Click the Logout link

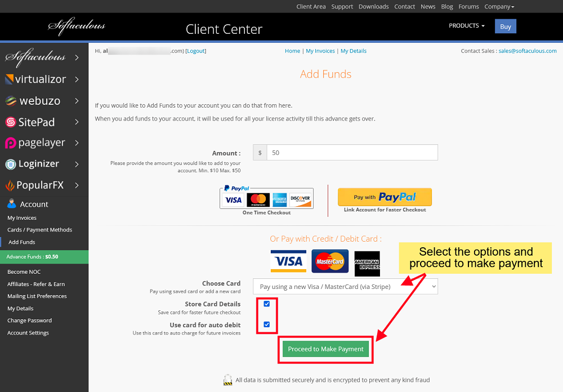196,51
